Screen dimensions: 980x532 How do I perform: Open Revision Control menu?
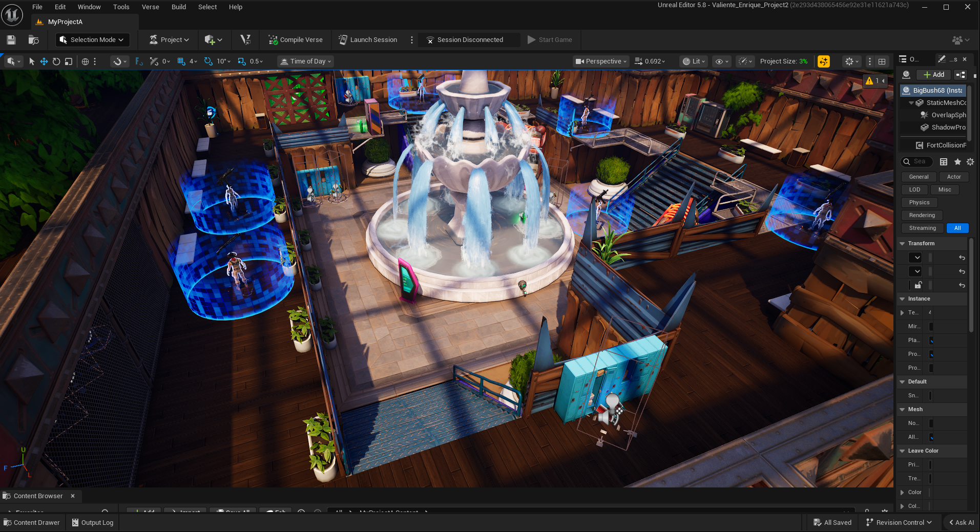coord(899,523)
